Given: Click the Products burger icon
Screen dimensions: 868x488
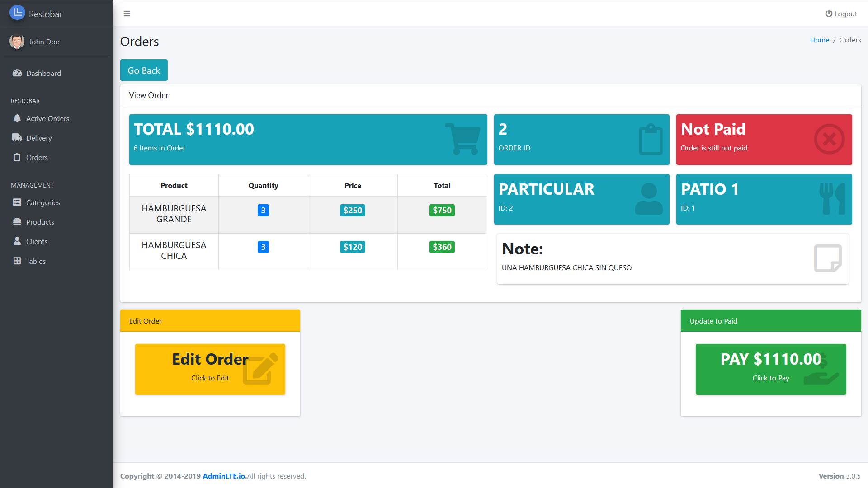Looking at the screenshot, I should (17, 222).
